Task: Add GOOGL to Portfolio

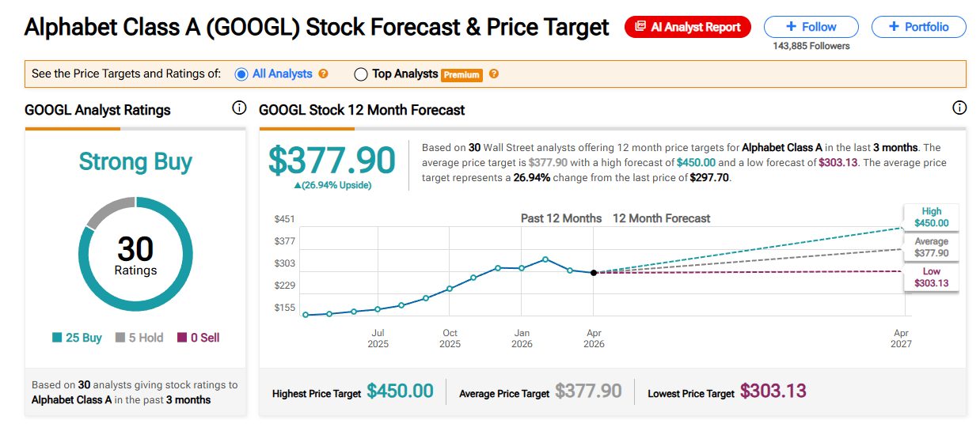Action: click(919, 27)
